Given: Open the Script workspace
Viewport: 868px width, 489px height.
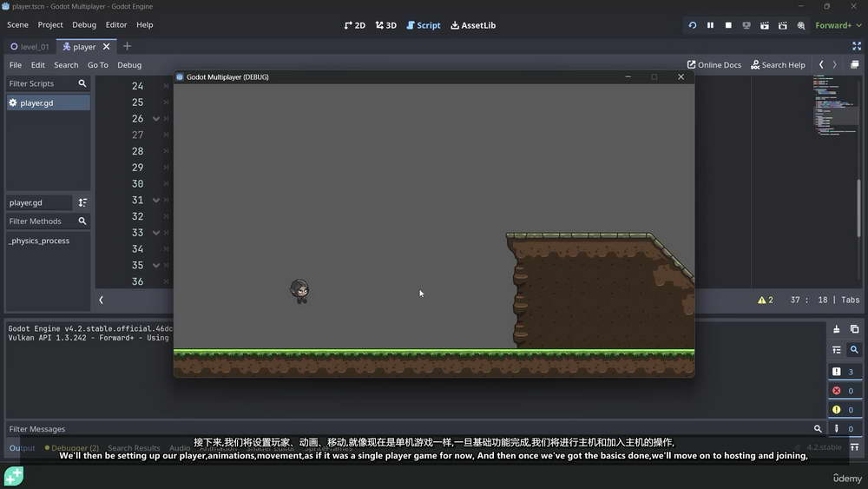Looking at the screenshot, I should 424,25.
